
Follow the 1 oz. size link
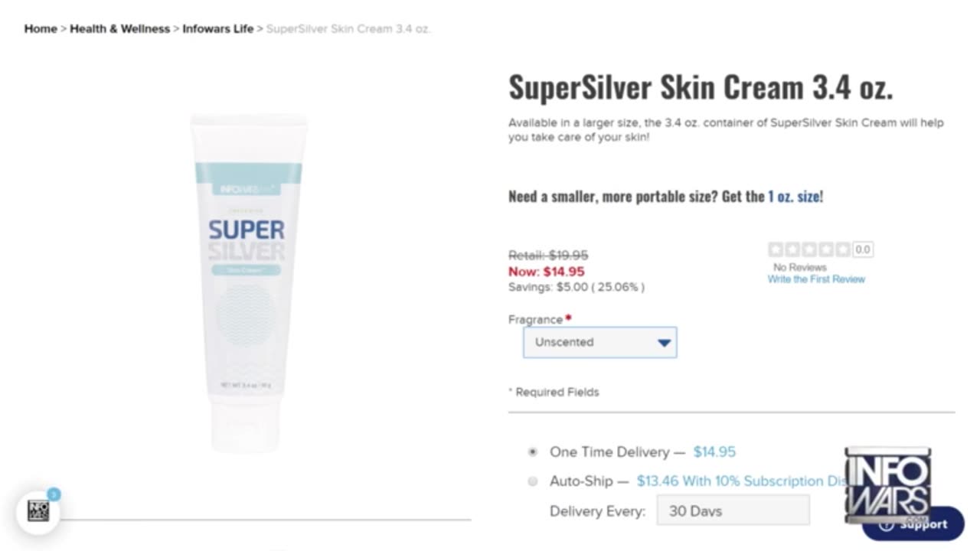coord(793,196)
